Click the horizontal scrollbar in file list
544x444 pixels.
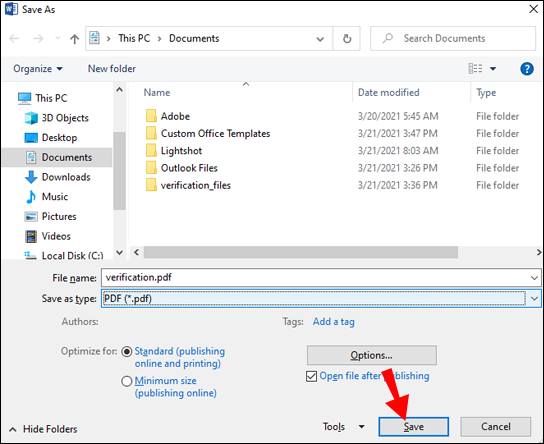301,252
